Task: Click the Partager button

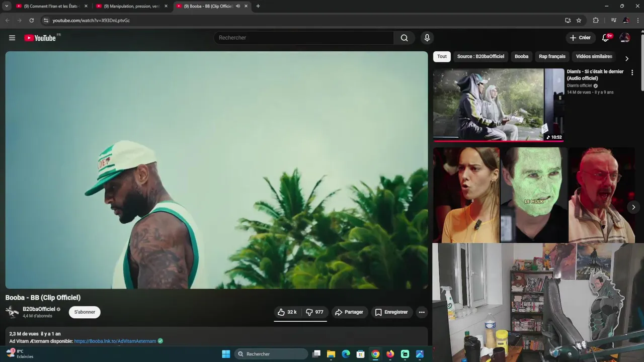Action: [x=349, y=312]
